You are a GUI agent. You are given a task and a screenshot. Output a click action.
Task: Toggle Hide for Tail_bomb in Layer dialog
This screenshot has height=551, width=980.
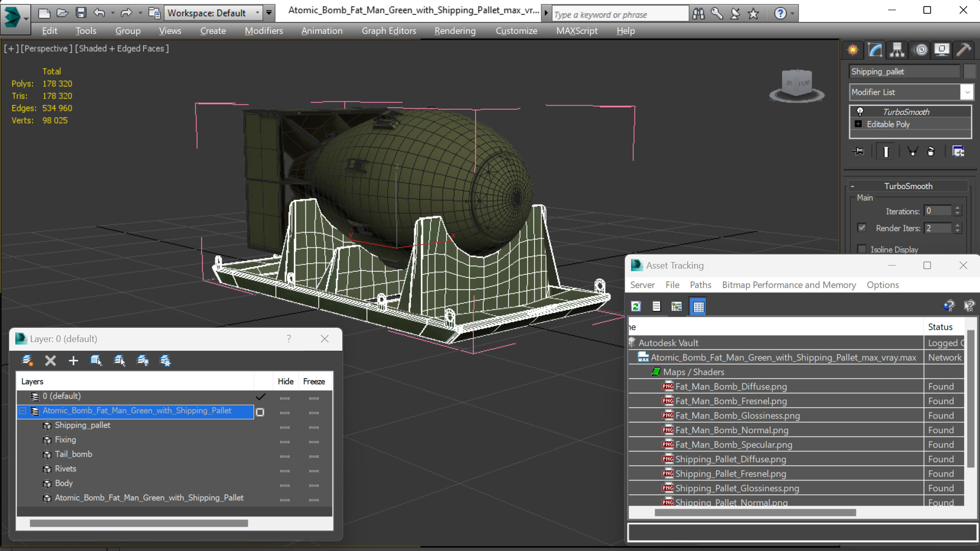click(285, 456)
